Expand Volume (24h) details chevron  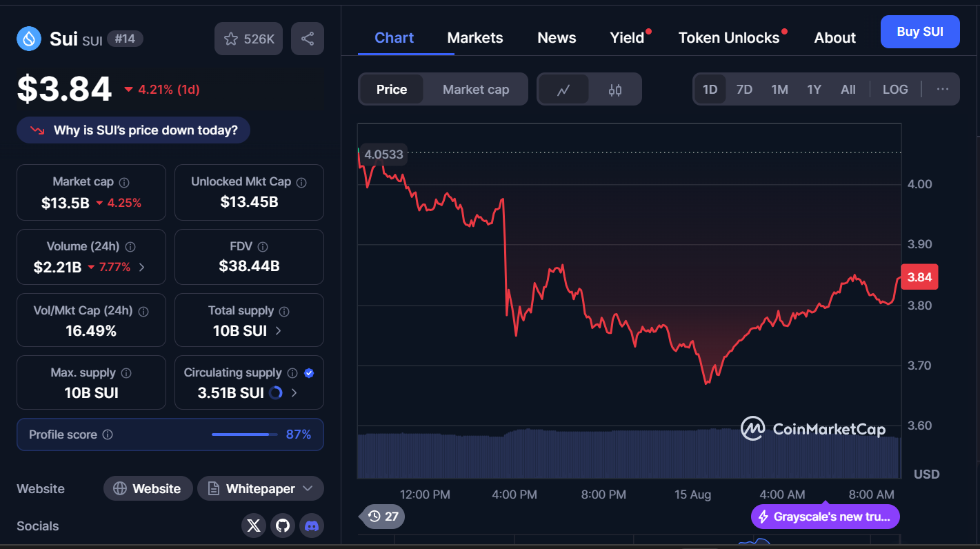click(x=141, y=267)
